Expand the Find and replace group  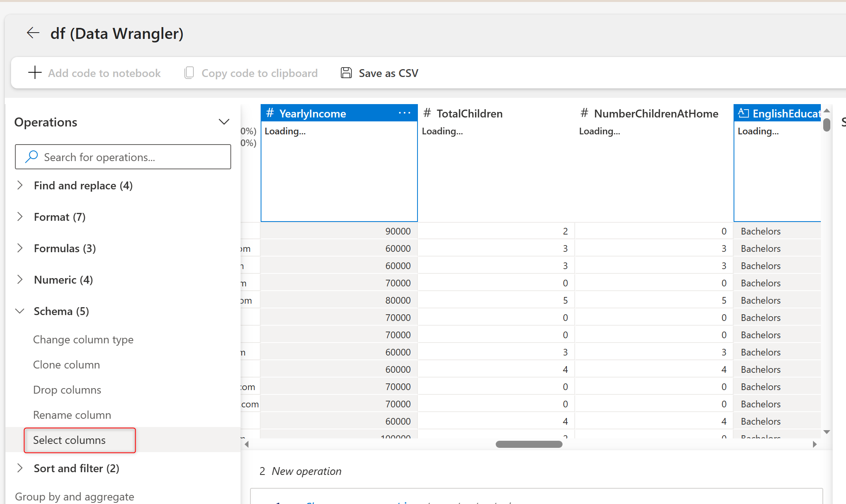(20, 185)
